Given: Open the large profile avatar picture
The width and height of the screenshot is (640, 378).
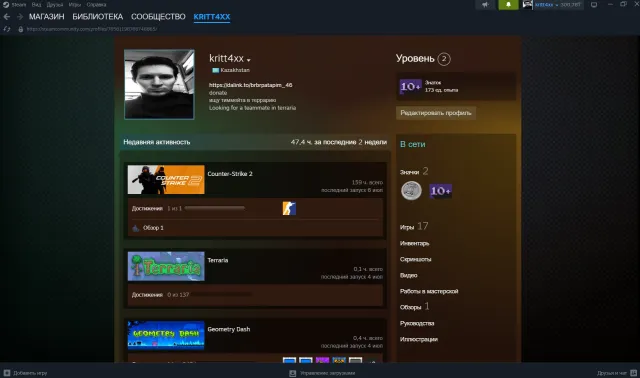Looking at the screenshot, I should 159,84.
